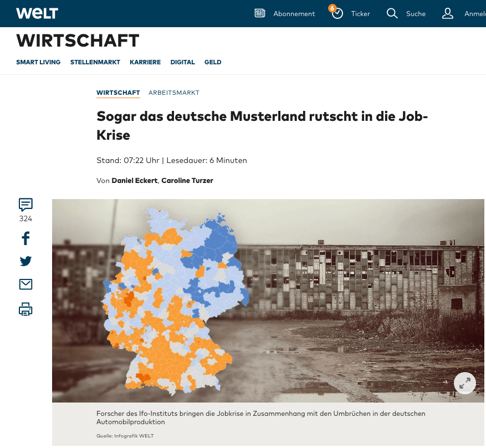Click the WELT logo in header
The width and height of the screenshot is (486, 448).
37,13
